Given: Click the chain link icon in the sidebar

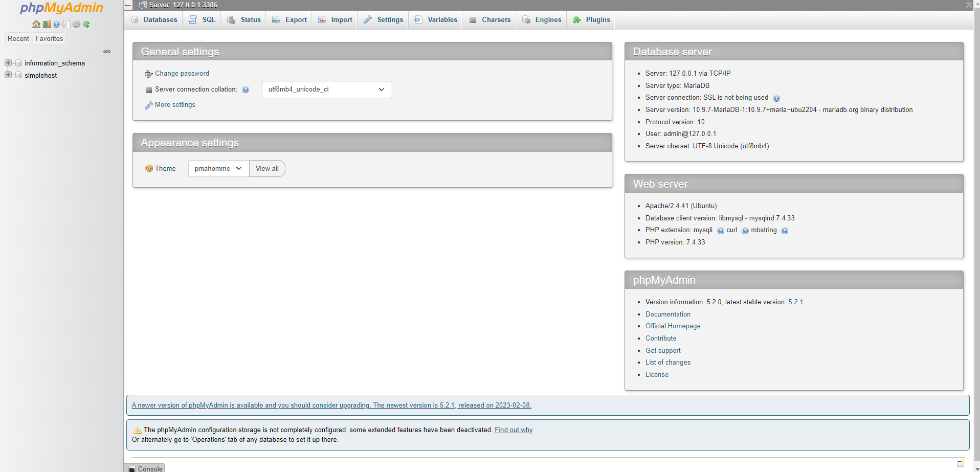Looking at the screenshot, I should click(x=107, y=51).
